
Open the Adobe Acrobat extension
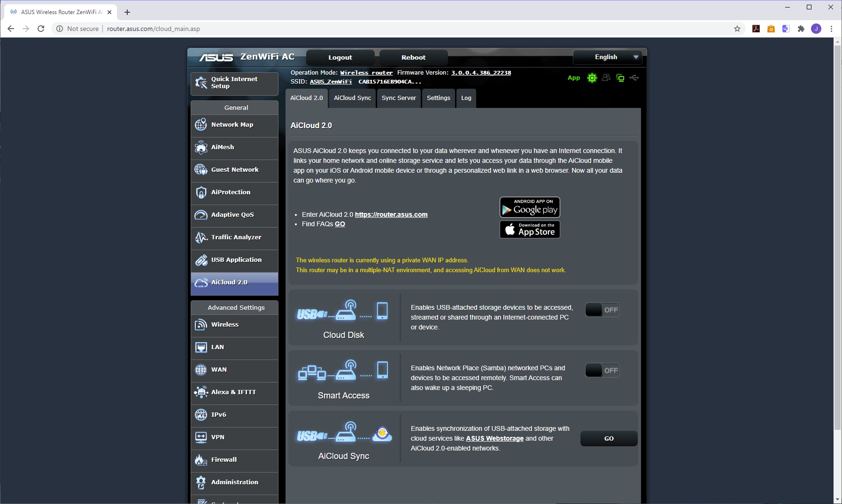(x=756, y=29)
